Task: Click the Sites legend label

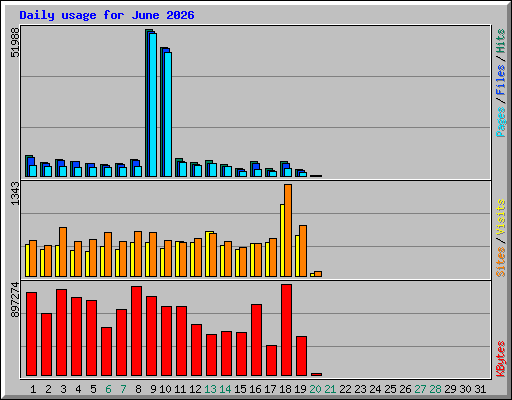Action: click(501, 262)
